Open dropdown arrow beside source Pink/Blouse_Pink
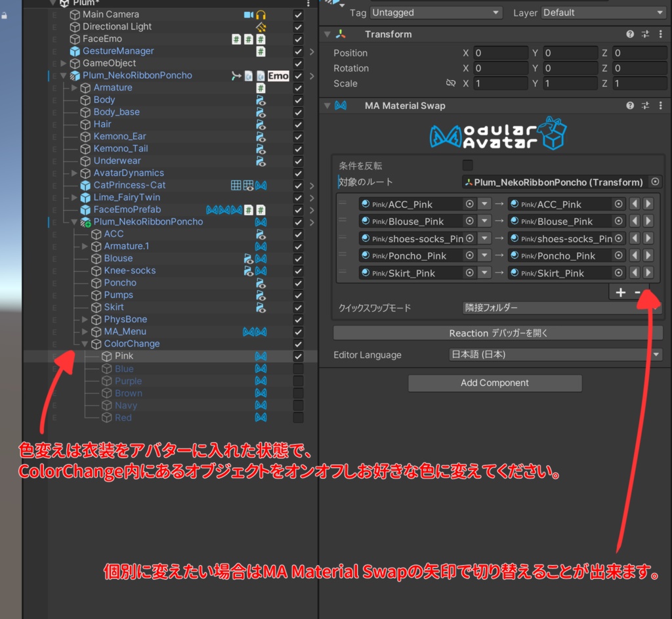Image resolution: width=672 pixels, height=619 pixels. coord(484,221)
